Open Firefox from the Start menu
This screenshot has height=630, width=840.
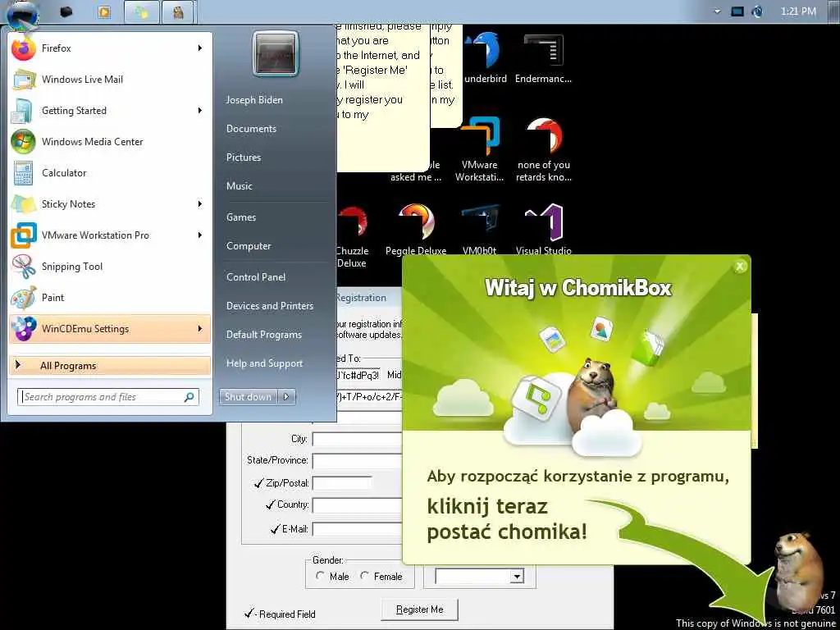110,48
